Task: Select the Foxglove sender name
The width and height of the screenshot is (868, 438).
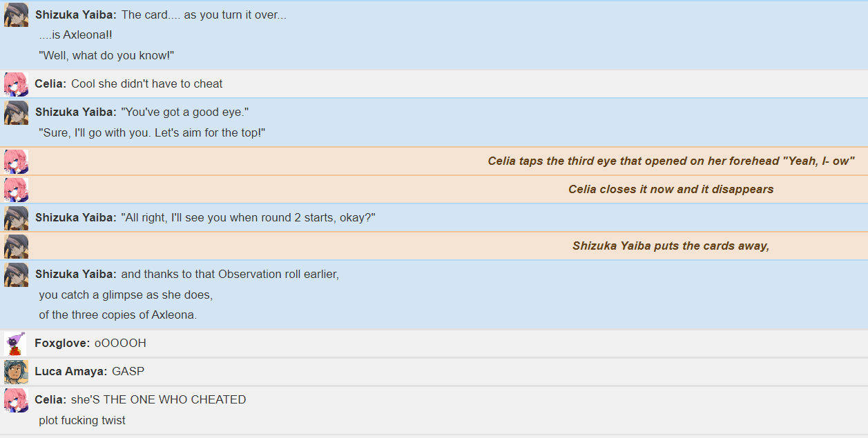Action: [x=62, y=344]
